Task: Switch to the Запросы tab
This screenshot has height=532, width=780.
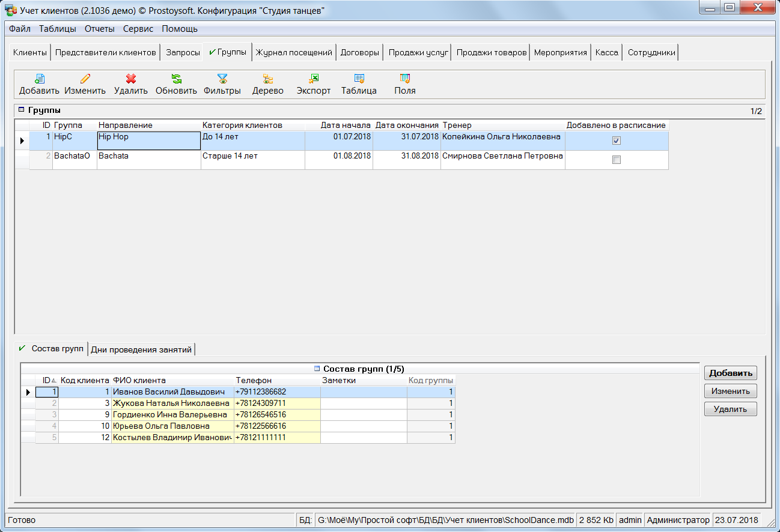Action: pyautogui.click(x=183, y=52)
